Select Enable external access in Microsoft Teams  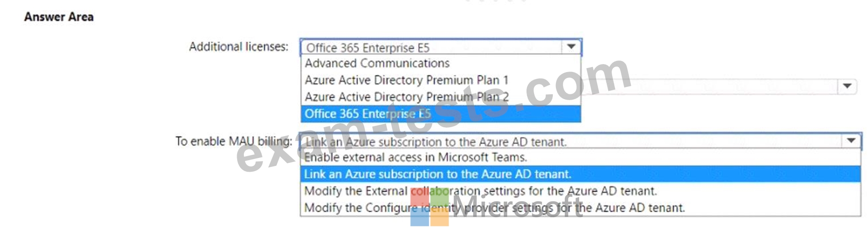pos(415,157)
